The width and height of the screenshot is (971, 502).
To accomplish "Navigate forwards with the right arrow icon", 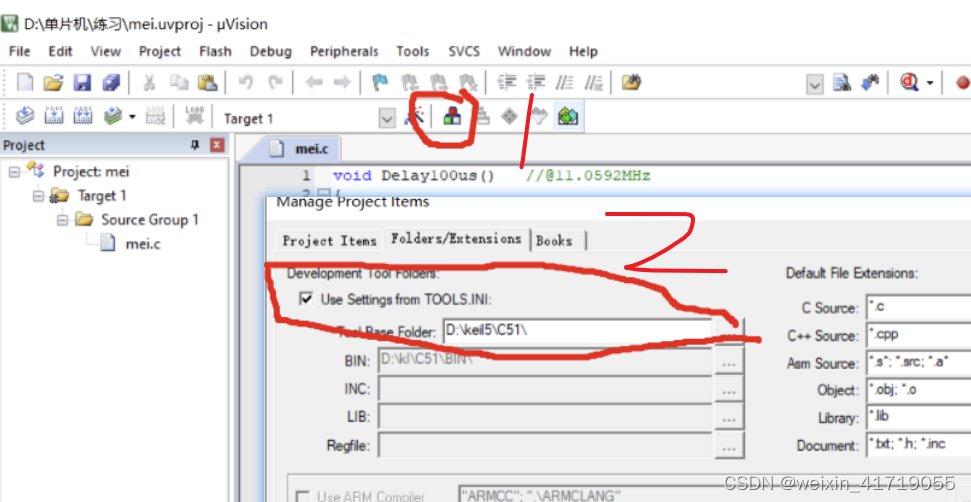I will coord(342,82).
